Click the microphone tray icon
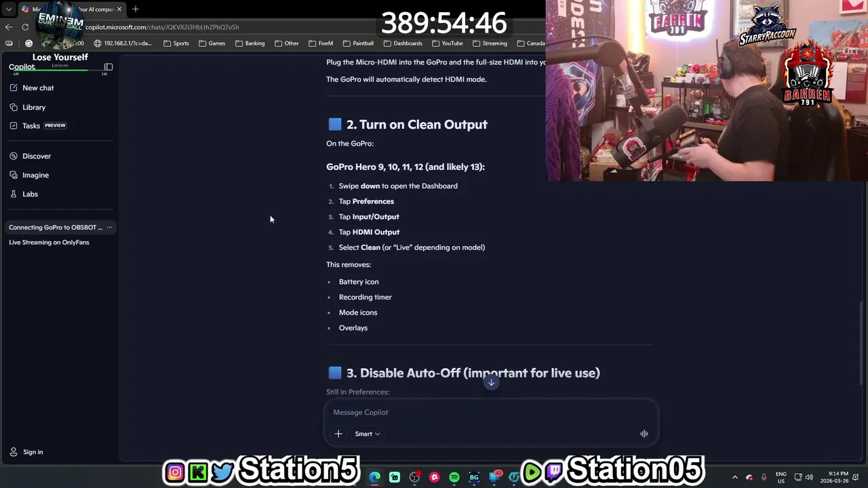The height and width of the screenshot is (488, 868). 764,477
